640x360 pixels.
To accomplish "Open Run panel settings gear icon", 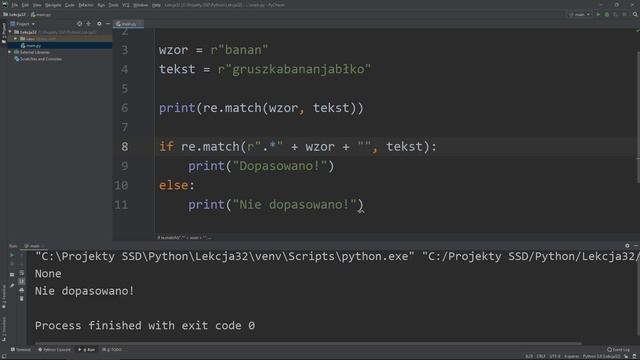I will (x=627, y=245).
